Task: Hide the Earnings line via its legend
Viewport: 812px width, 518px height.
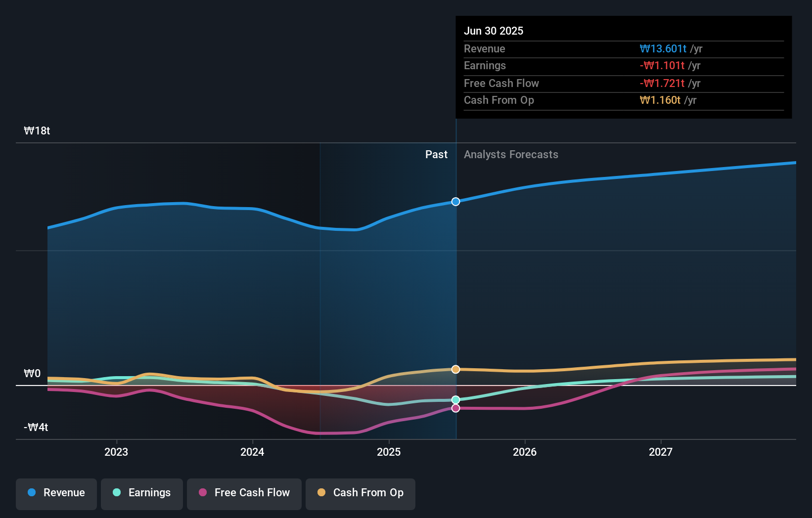Action: point(142,493)
